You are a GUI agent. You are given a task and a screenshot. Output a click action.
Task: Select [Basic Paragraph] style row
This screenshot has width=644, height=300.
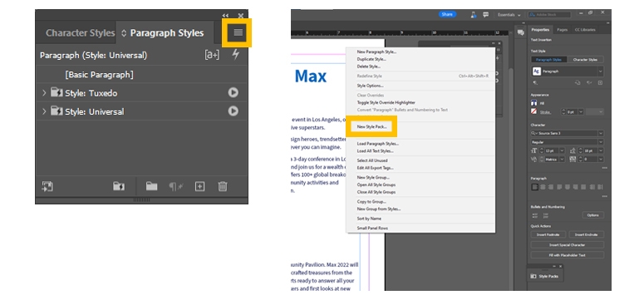141,75
